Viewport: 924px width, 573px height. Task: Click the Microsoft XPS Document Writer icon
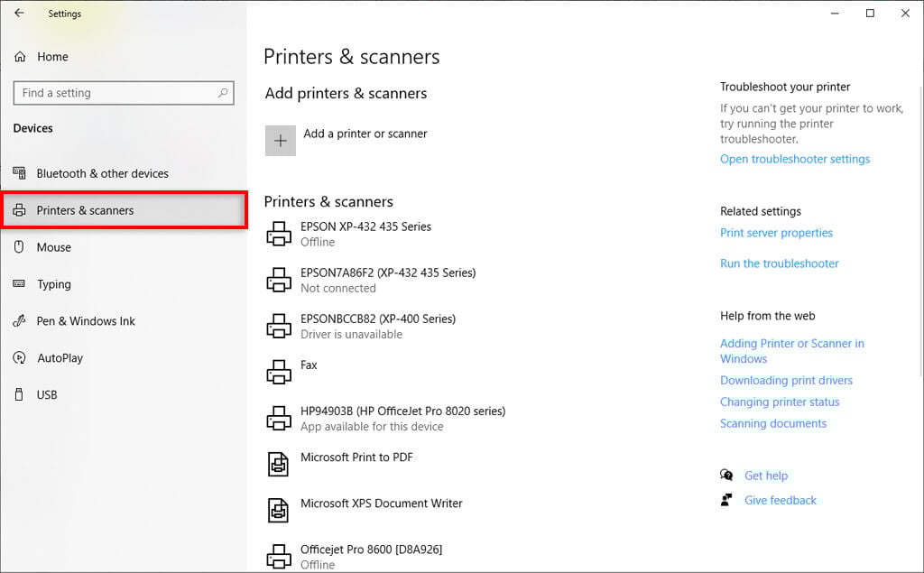(x=280, y=510)
